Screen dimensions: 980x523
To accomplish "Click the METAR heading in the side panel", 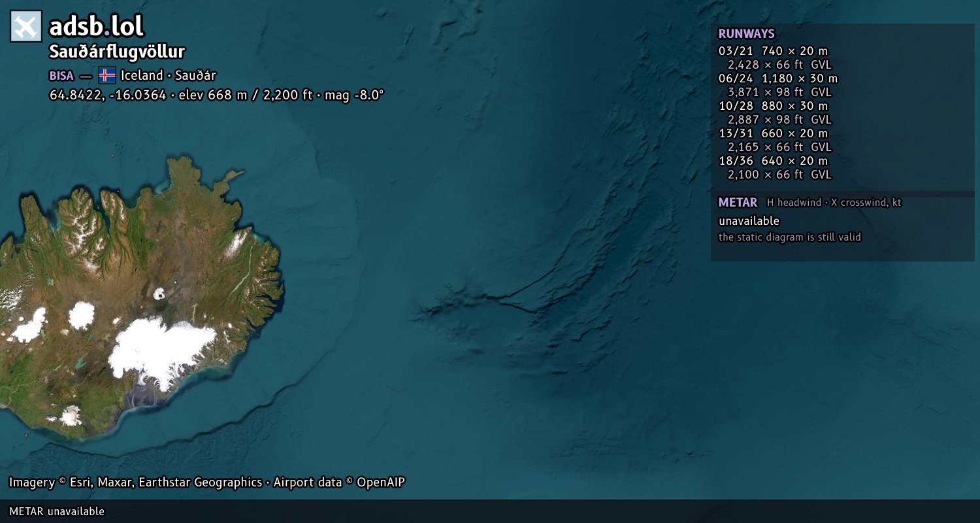I will 738,203.
